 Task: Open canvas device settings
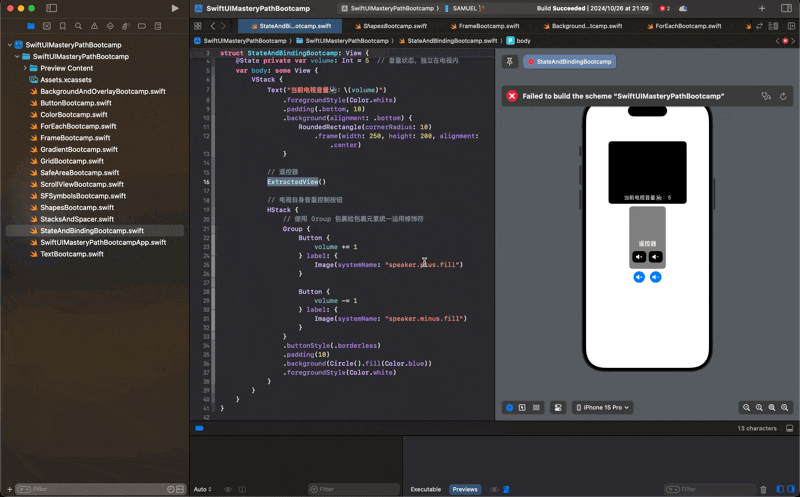[x=558, y=408]
